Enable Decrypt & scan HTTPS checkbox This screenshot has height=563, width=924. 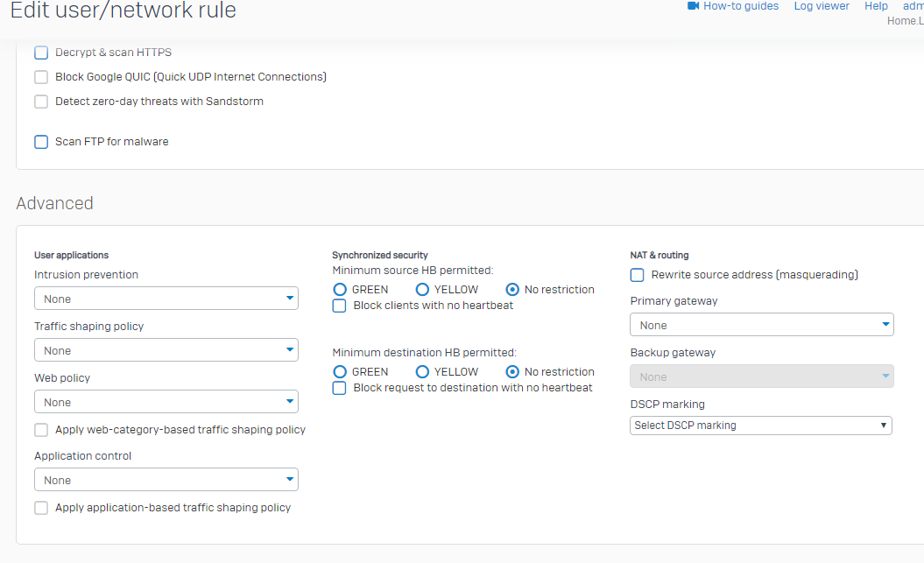(x=41, y=53)
